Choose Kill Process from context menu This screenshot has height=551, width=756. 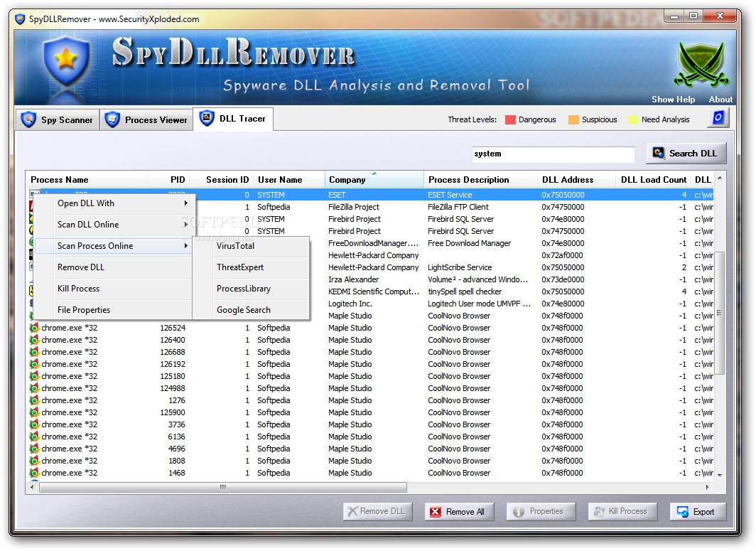click(x=113, y=289)
